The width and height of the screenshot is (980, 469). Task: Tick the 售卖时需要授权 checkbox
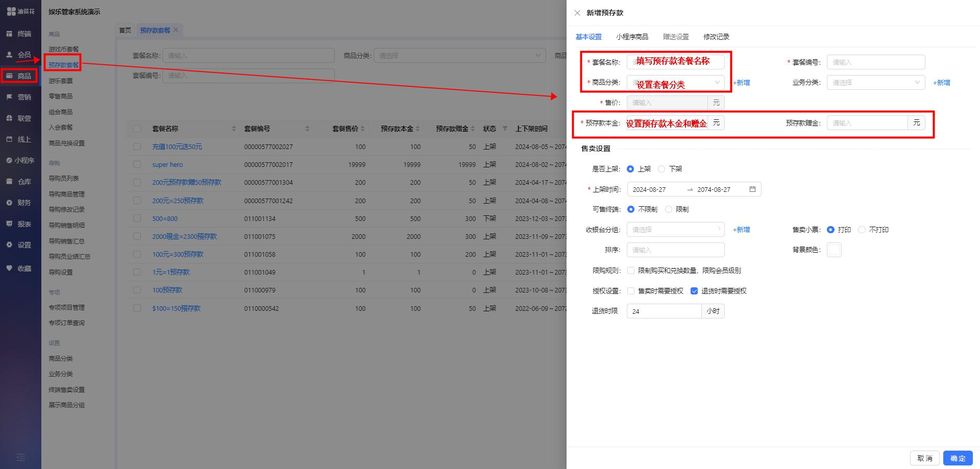631,291
